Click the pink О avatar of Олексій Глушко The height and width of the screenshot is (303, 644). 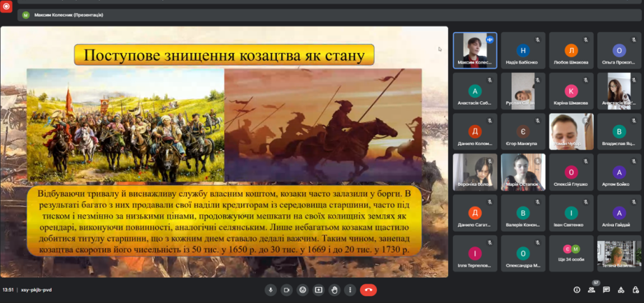(x=571, y=172)
